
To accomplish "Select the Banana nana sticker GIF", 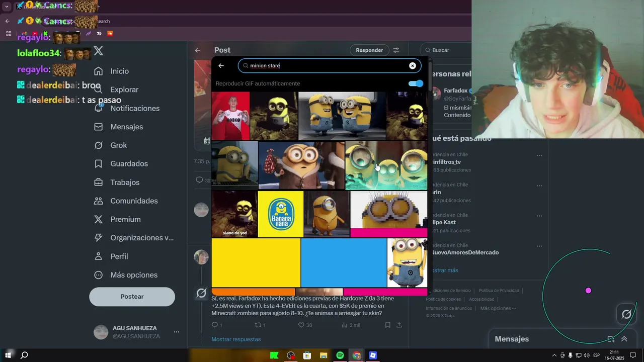I will (281, 214).
